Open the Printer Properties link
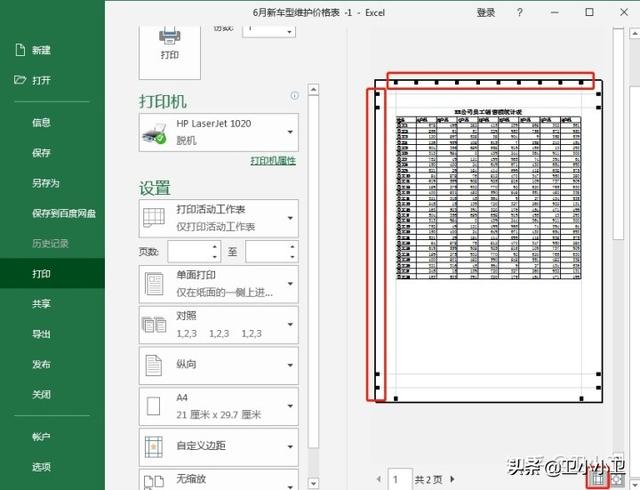 pos(273,160)
